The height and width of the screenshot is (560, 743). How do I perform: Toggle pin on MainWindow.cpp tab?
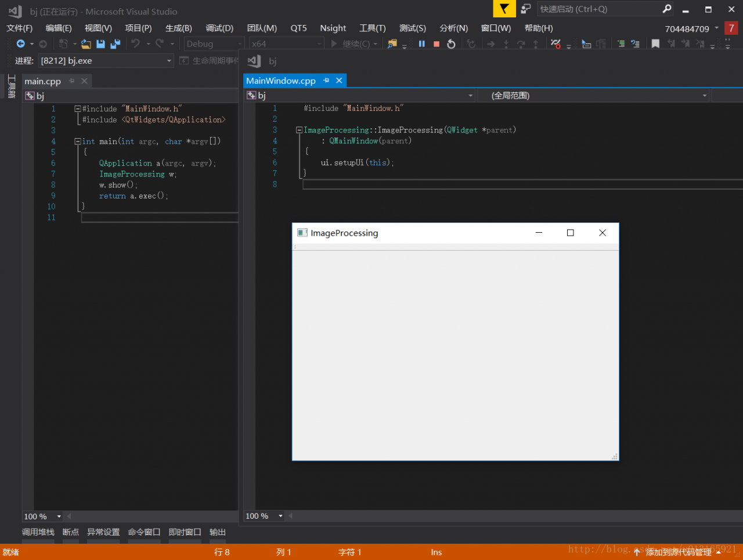tap(326, 81)
